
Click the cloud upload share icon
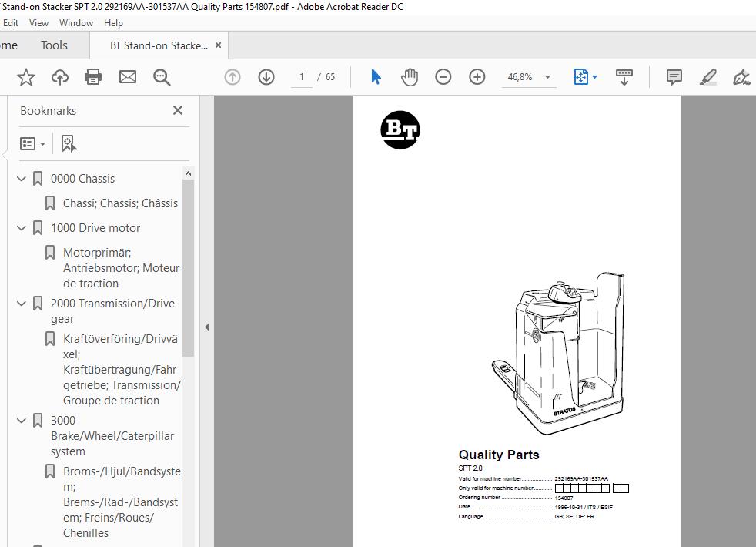pyautogui.click(x=60, y=77)
